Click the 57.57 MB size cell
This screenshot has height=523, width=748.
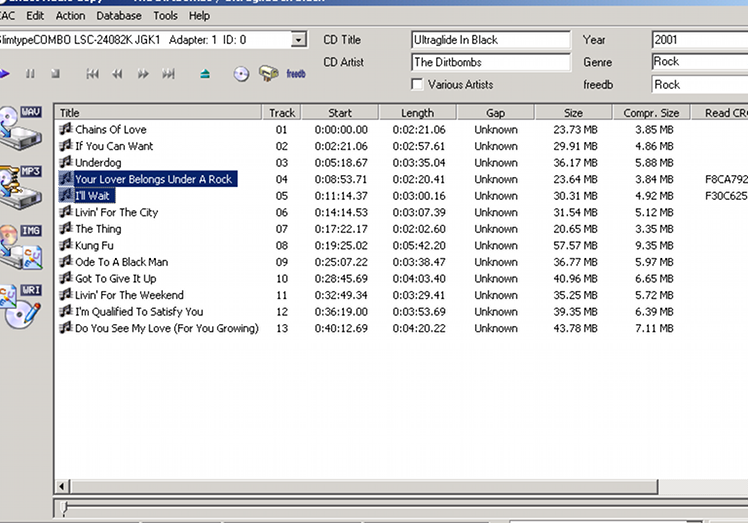(x=575, y=245)
